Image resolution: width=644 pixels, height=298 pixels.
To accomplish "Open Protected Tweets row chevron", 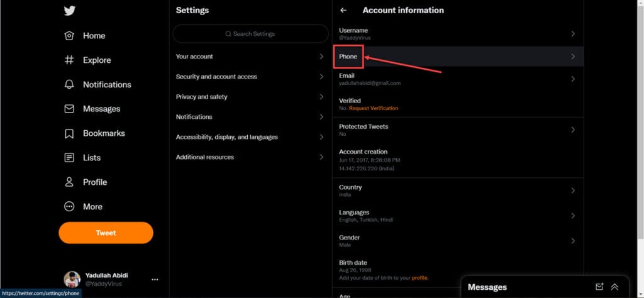I will click(x=573, y=130).
